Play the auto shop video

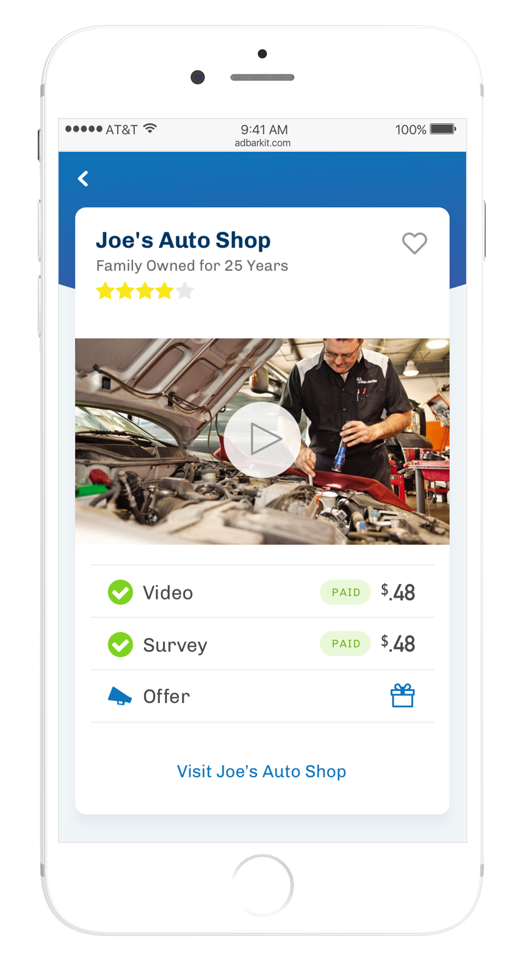(262, 440)
